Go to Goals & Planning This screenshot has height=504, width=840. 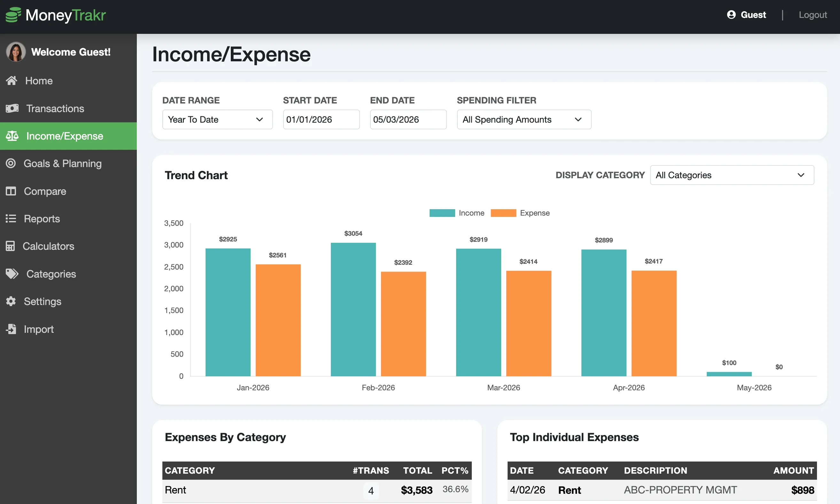point(68,163)
